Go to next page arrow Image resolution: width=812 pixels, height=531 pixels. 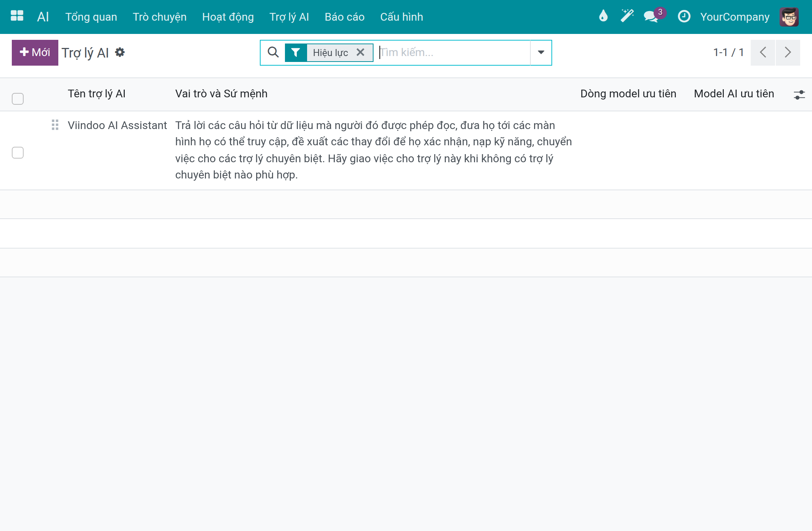point(788,52)
